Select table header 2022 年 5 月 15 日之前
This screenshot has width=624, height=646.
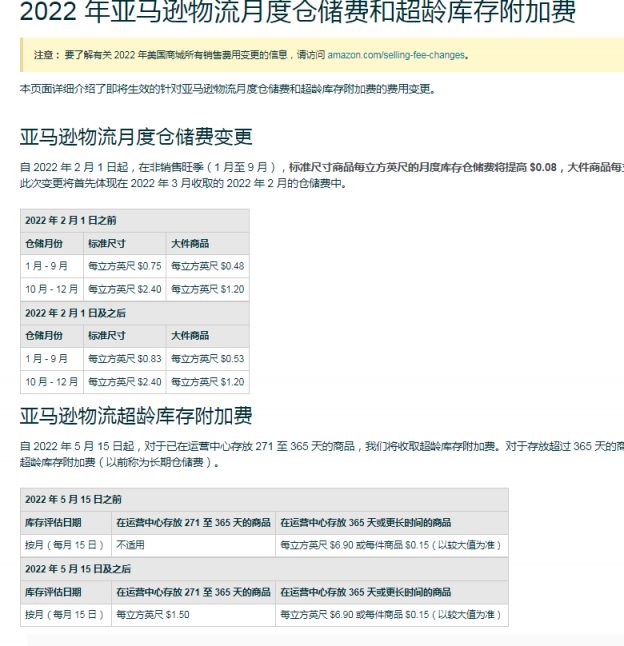pyautogui.click(x=264, y=500)
